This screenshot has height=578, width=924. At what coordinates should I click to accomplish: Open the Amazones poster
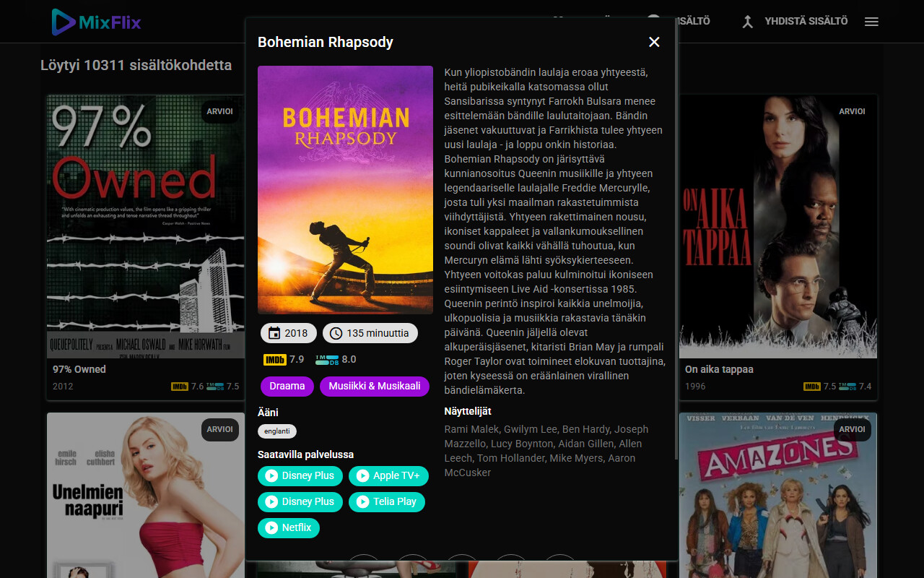778,495
